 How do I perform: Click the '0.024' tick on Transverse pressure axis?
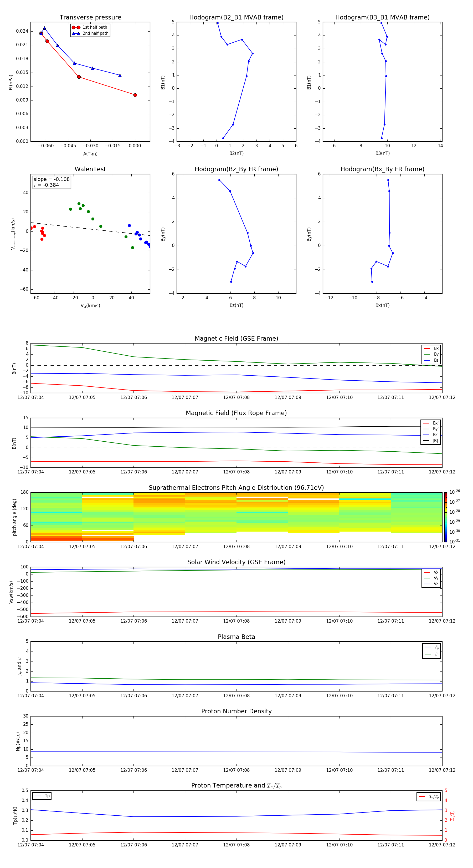22,31
